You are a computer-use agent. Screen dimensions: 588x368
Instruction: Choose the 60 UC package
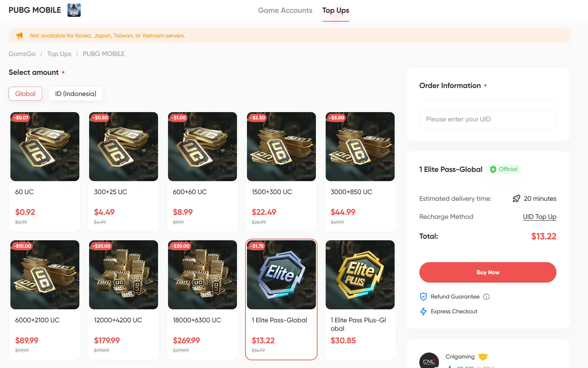pyautogui.click(x=45, y=172)
